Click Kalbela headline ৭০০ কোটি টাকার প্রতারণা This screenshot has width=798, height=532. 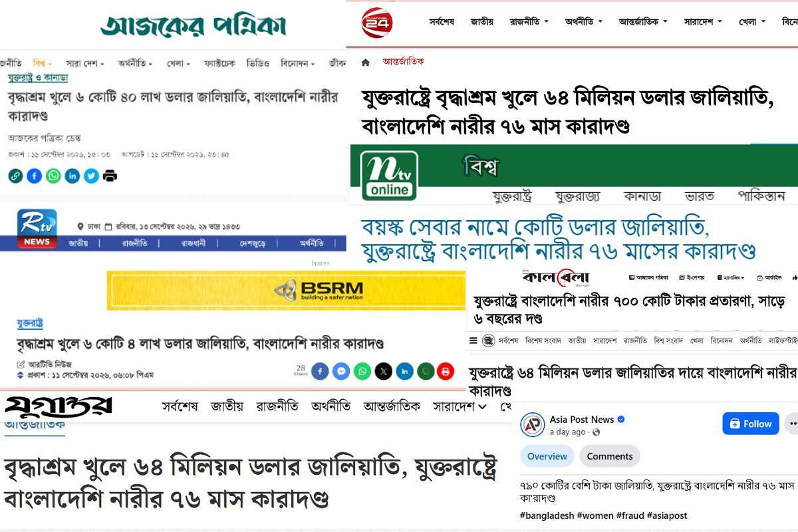click(x=630, y=309)
